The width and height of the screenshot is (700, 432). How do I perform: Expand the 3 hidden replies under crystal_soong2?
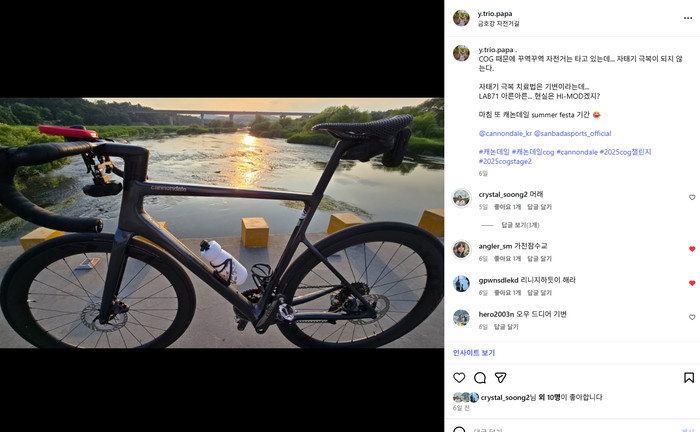point(520,225)
